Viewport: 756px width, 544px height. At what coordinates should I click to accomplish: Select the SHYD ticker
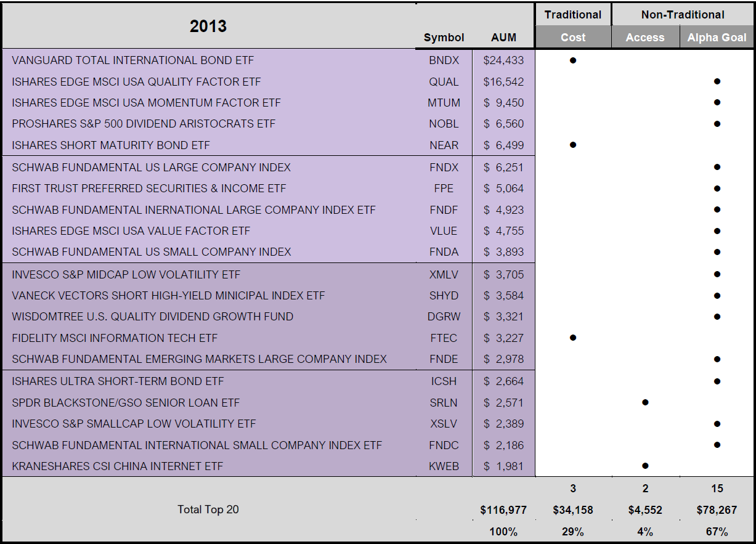(x=444, y=295)
